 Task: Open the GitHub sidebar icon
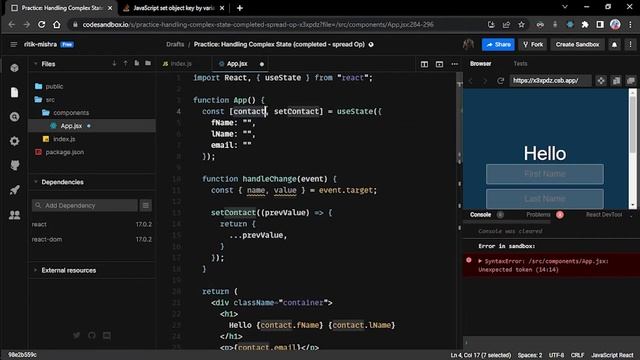[x=14, y=166]
